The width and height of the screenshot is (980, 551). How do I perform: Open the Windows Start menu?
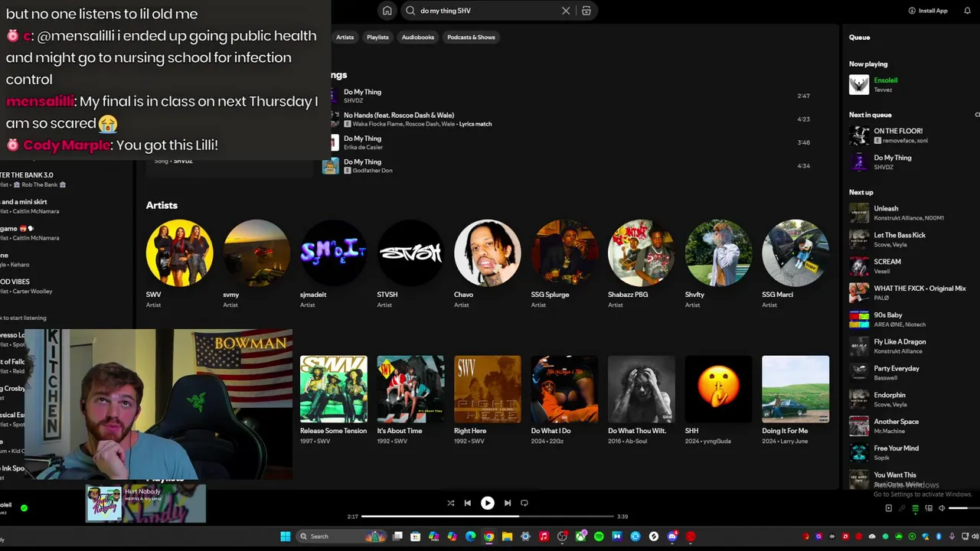click(x=286, y=536)
